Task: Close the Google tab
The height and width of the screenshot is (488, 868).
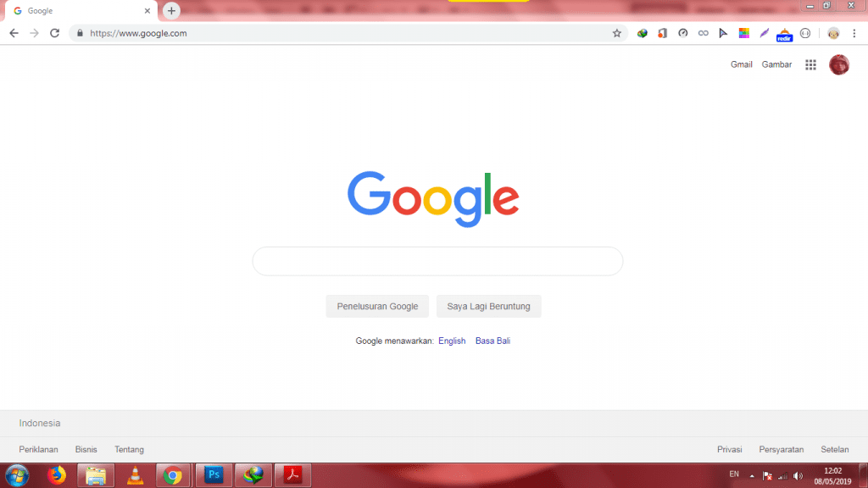Action: pyautogui.click(x=147, y=10)
